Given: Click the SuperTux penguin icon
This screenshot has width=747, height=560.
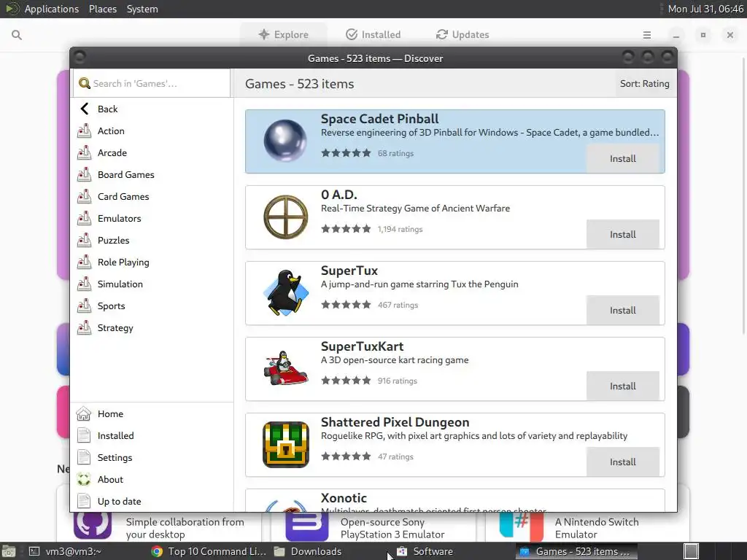Looking at the screenshot, I should pyautogui.click(x=285, y=293).
